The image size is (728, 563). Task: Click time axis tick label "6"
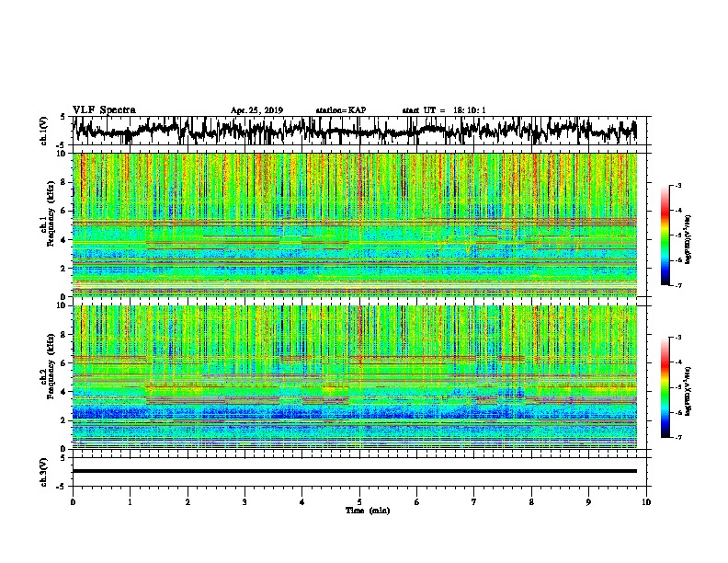pos(417,502)
